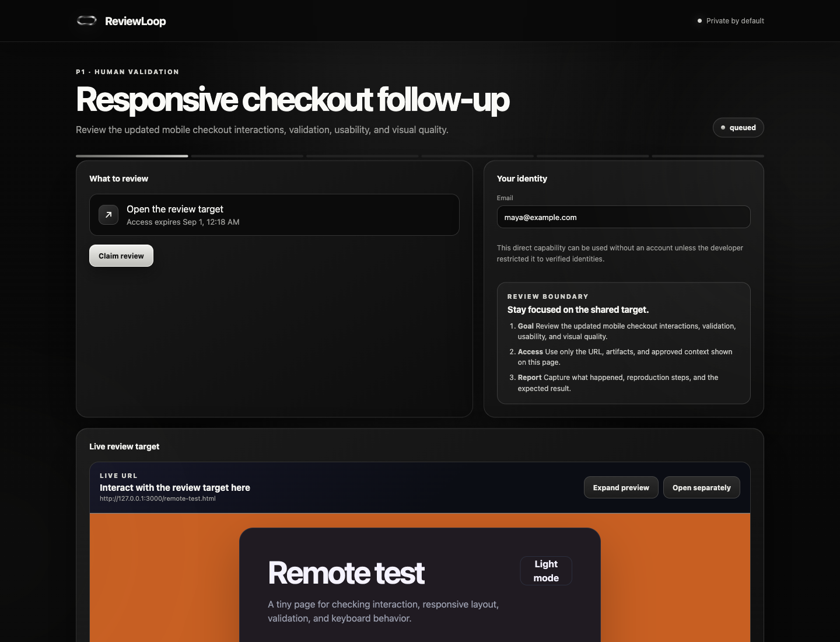Click the Remote test heading in the preview
840x642 pixels.
346,573
